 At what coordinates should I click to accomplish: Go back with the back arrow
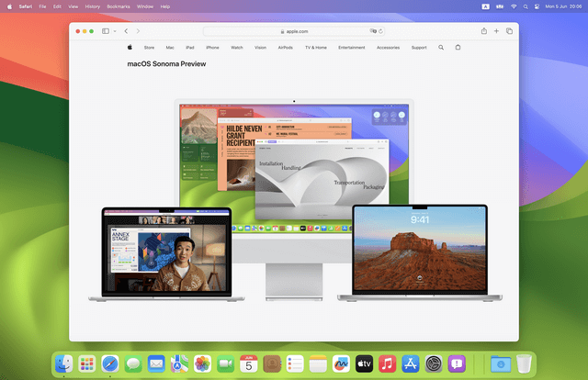point(126,31)
